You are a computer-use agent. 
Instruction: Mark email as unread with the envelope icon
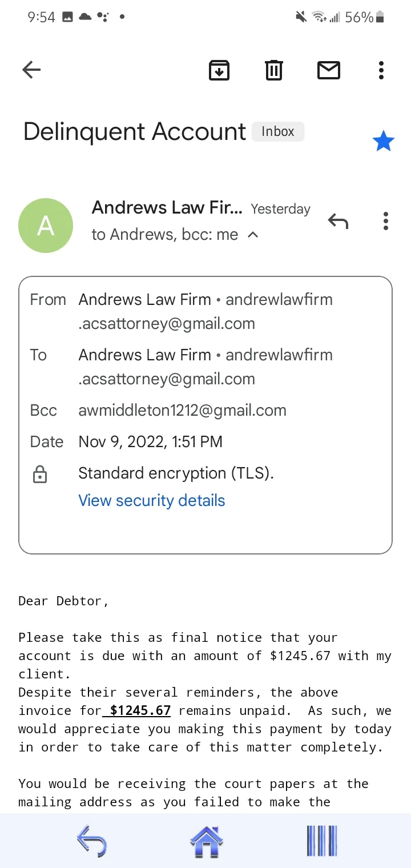point(329,70)
